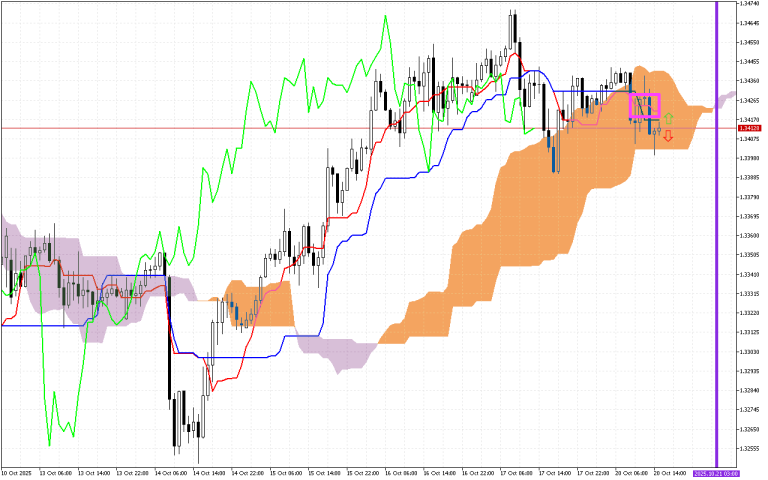
Task: Click price level 1.32555 on the scale
Action: [750, 449]
